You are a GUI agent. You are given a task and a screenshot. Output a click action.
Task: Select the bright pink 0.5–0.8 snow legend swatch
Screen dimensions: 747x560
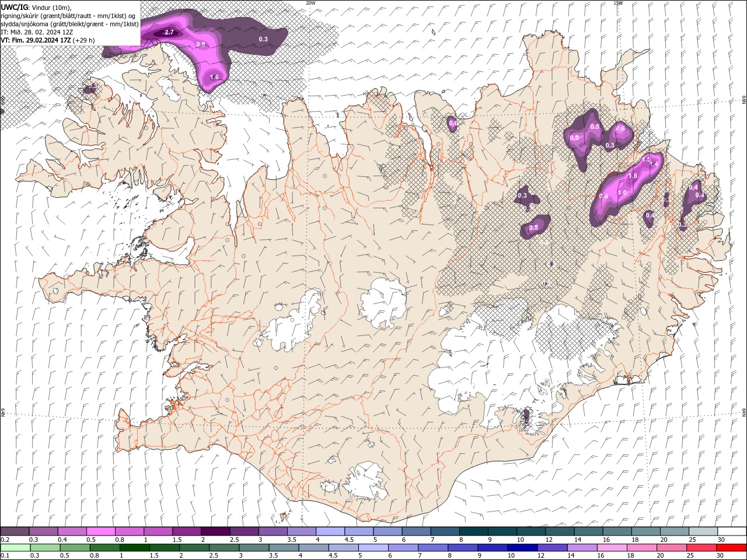[x=100, y=531]
